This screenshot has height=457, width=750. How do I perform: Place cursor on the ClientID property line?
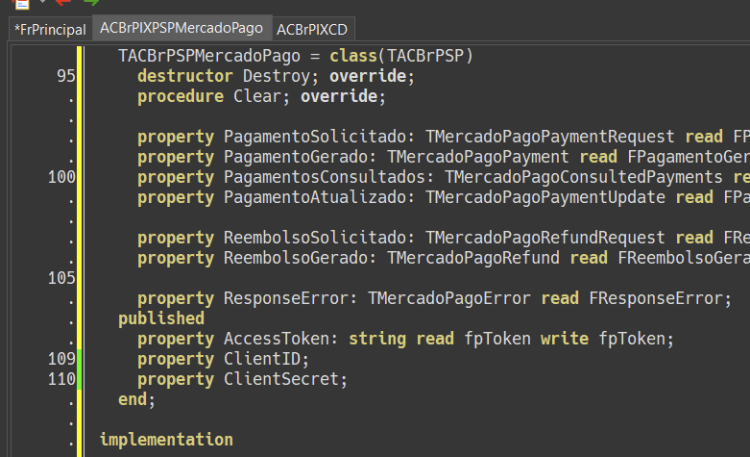(223, 359)
